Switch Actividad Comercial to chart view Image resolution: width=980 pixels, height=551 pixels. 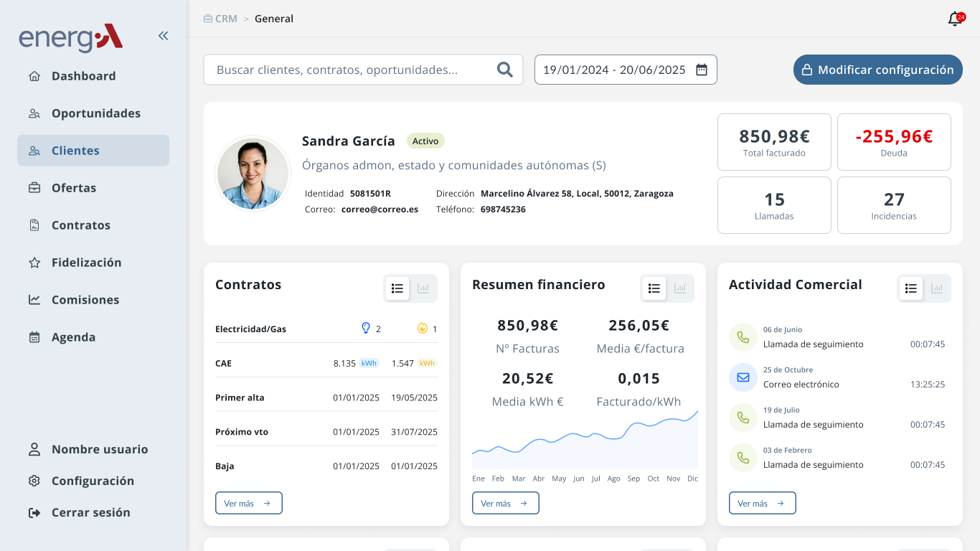click(x=937, y=288)
